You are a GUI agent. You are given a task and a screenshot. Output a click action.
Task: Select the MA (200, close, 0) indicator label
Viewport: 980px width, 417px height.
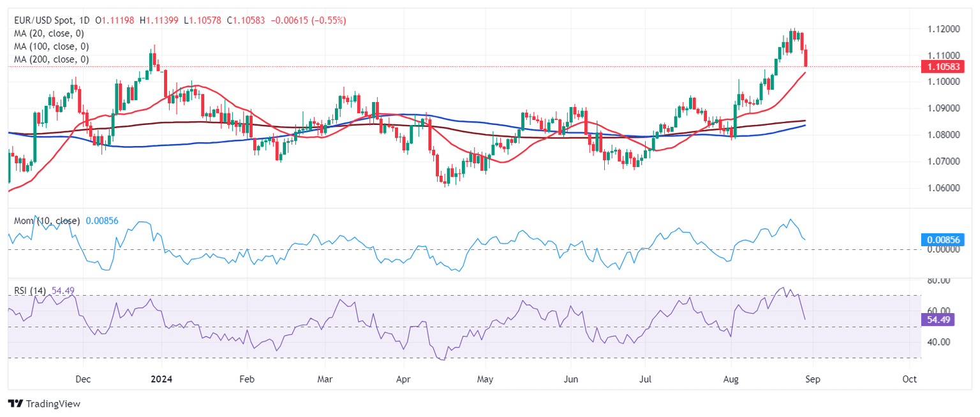pos(51,59)
